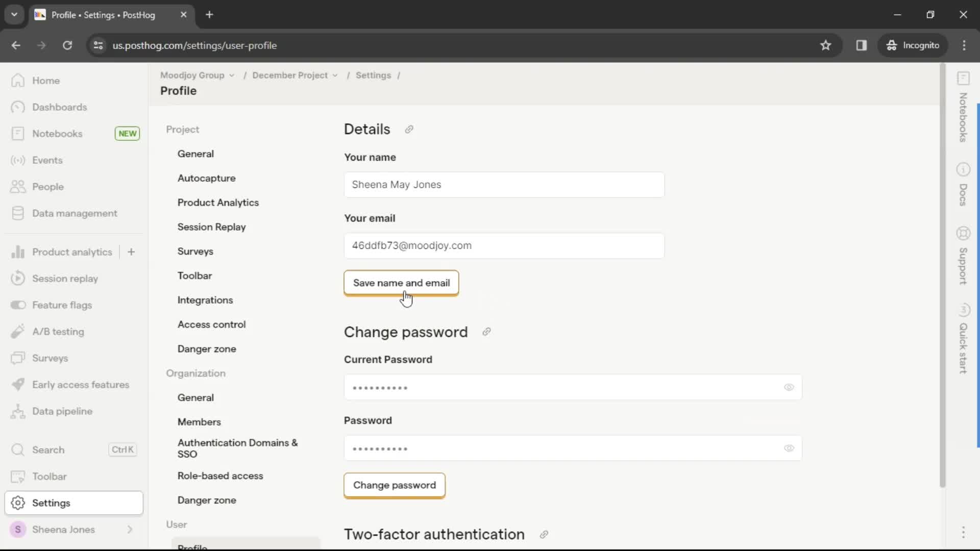Select Integrations settings
Screen dimensions: 980x551
205,300
